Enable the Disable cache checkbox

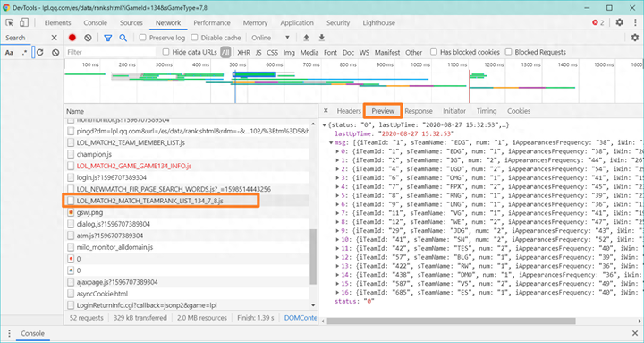pos(195,38)
